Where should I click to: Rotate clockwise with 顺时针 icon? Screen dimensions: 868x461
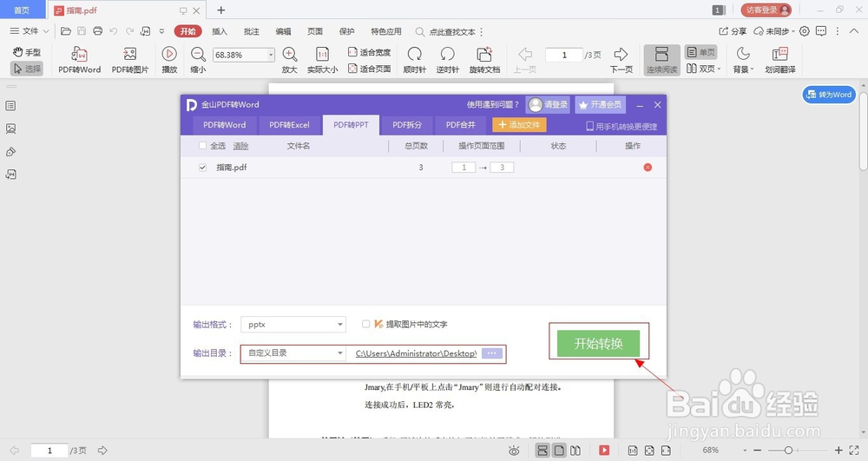[415, 60]
